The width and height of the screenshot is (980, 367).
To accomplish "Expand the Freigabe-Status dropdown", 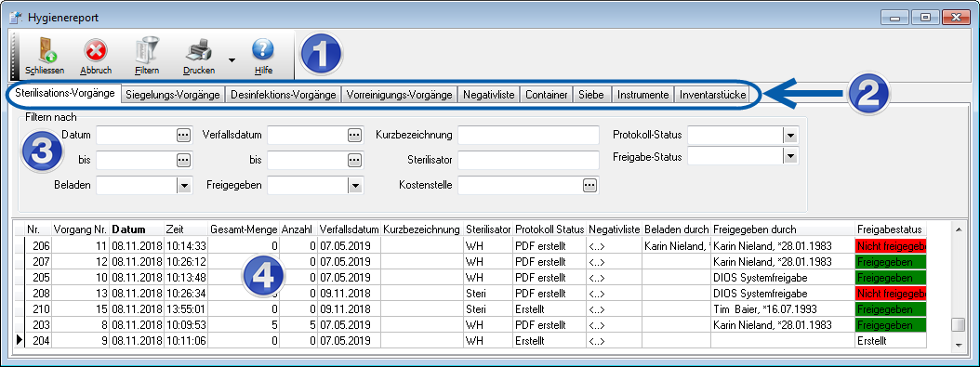I will tap(790, 157).
